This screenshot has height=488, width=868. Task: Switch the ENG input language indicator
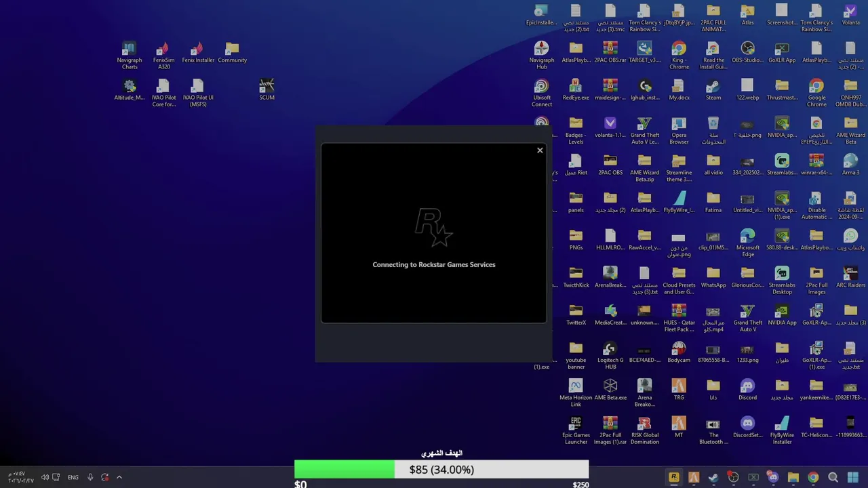(x=73, y=477)
